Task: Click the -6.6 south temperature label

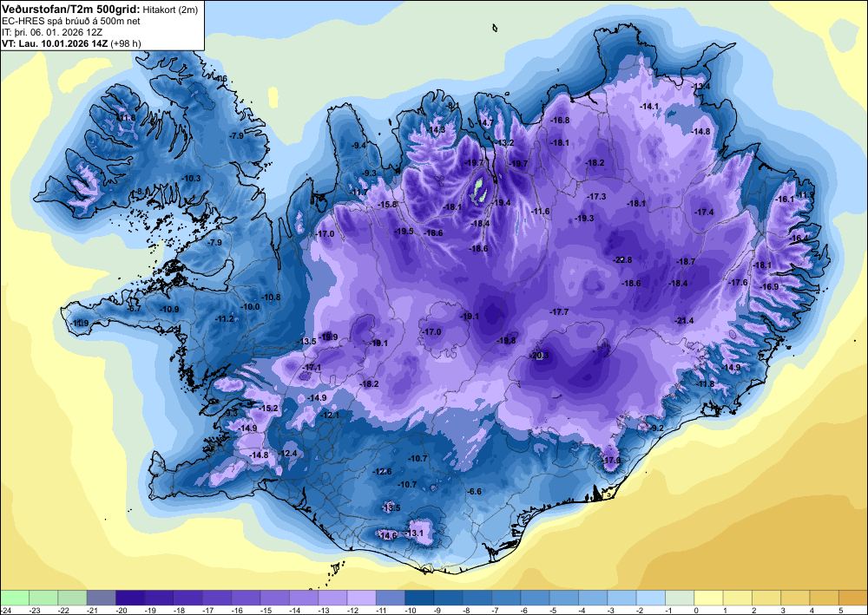Action: 474,491
